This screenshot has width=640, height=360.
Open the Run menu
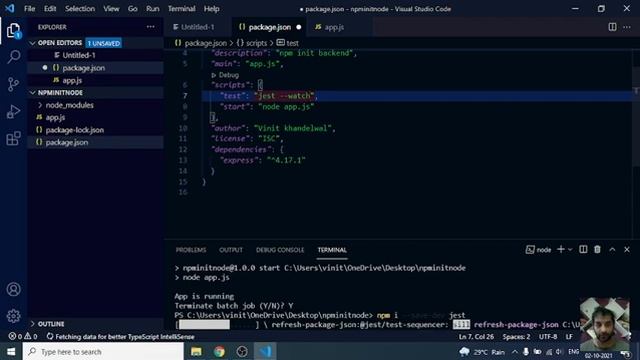[x=153, y=9]
